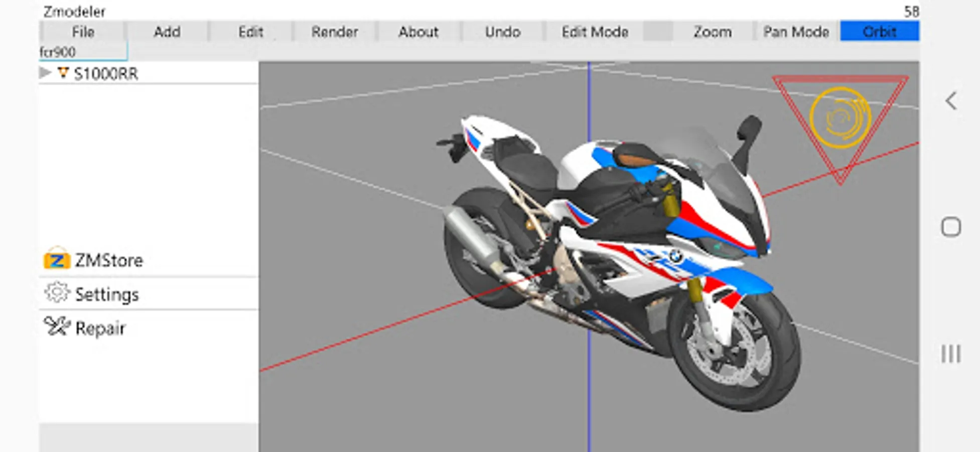Click the ZMStore shopping bag icon

tap(57, 259)
